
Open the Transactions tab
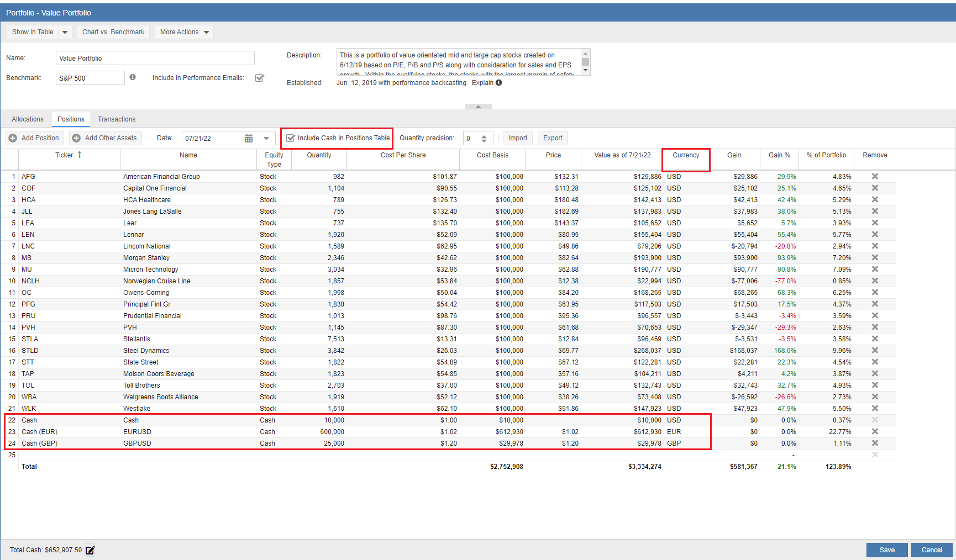117,119
